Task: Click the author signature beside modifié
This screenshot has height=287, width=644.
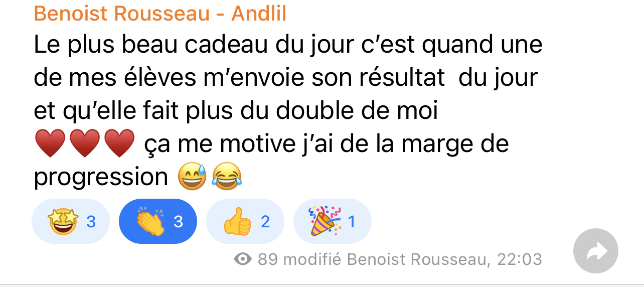Action: (417, 259)
